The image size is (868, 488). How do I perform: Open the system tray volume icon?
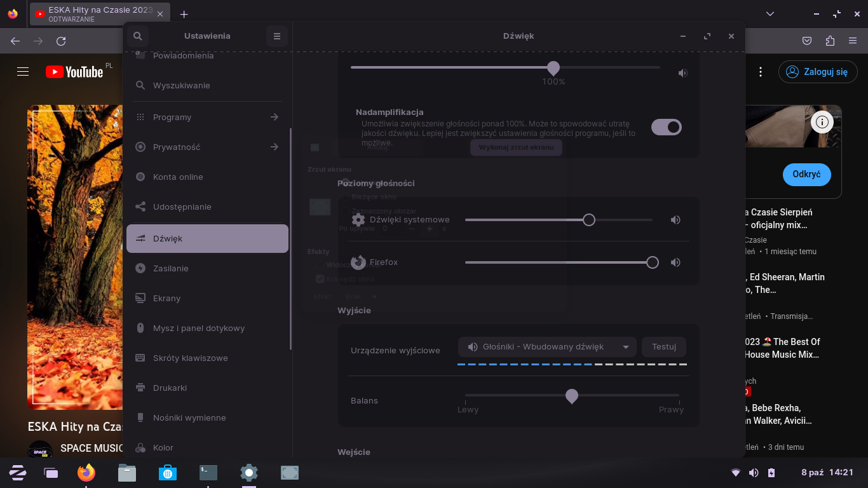tap(754, 473)
